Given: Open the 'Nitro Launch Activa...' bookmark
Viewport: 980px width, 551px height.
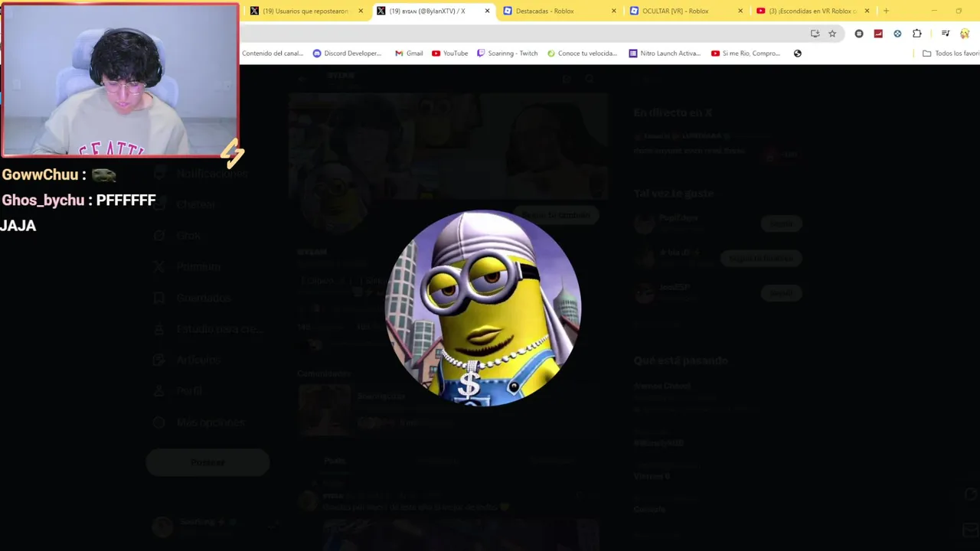Looking at the screenshot, I should click(x=665, y=54).
